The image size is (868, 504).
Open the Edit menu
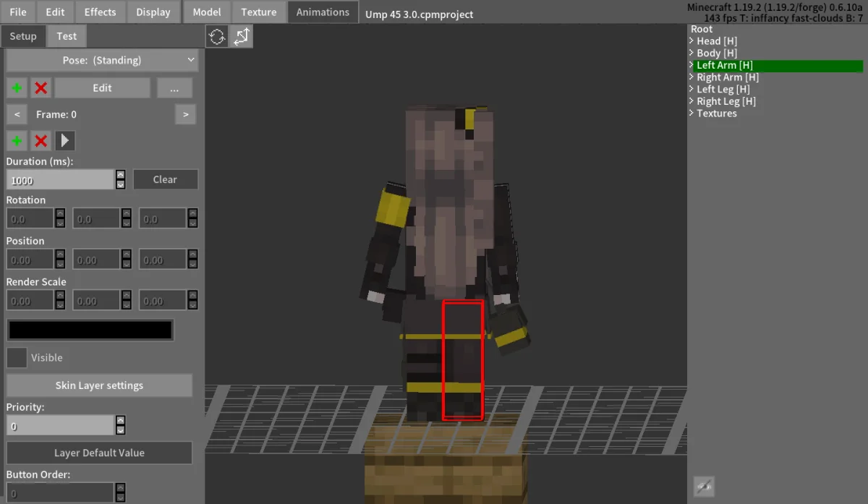pos(55,12)
